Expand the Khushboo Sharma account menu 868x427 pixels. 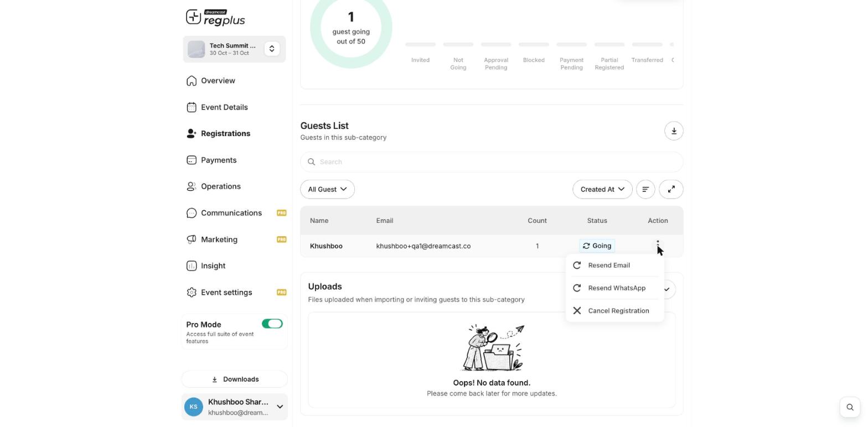click(x=280, y=407)
